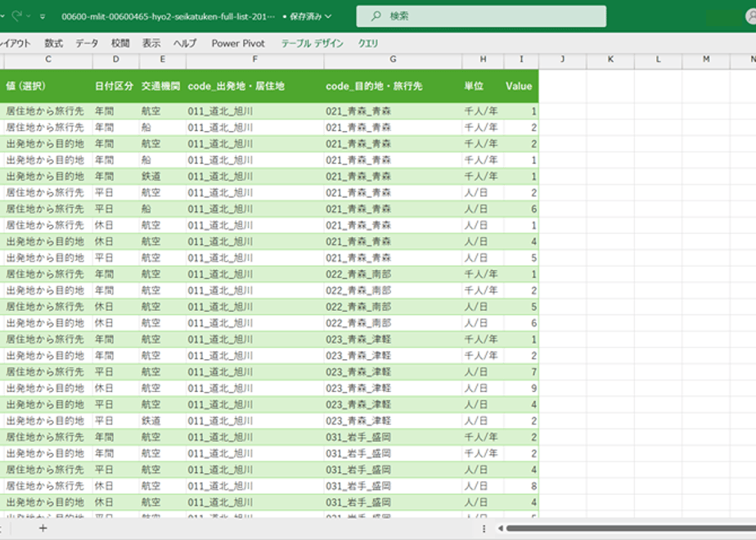This screenshot has width=756, height=540.
Task: Click the 交通機関 table header cell
Action: point(163,86)
